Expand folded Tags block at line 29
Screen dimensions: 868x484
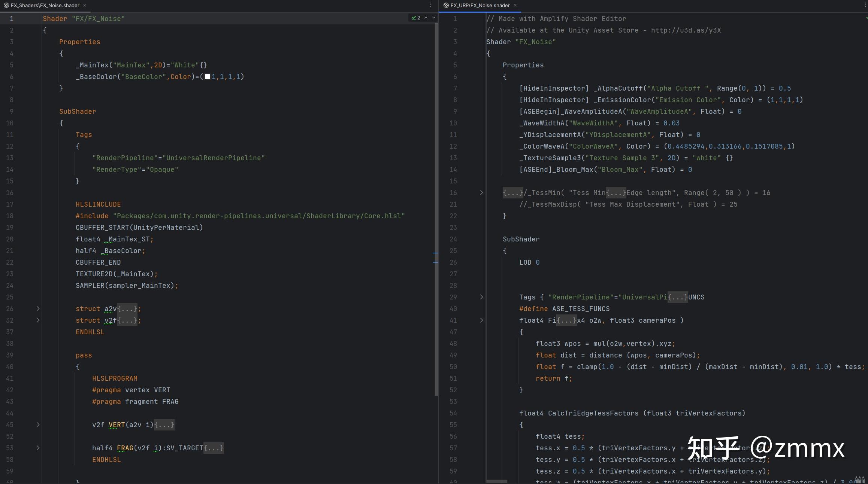[x=481, y=297]
